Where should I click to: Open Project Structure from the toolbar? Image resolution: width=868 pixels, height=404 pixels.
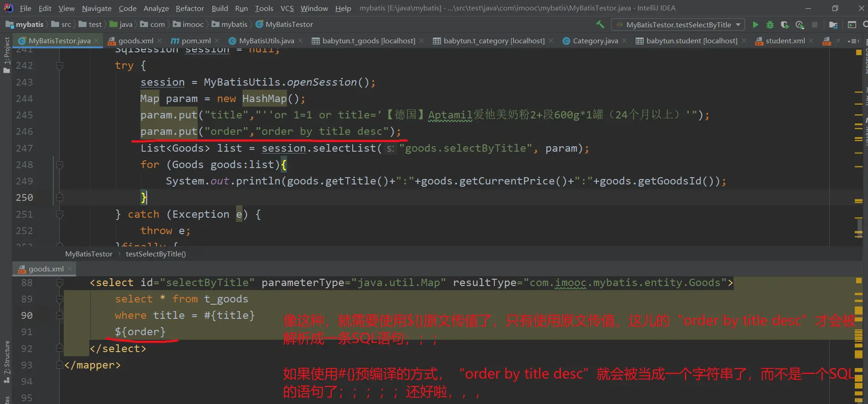point(833,25)
